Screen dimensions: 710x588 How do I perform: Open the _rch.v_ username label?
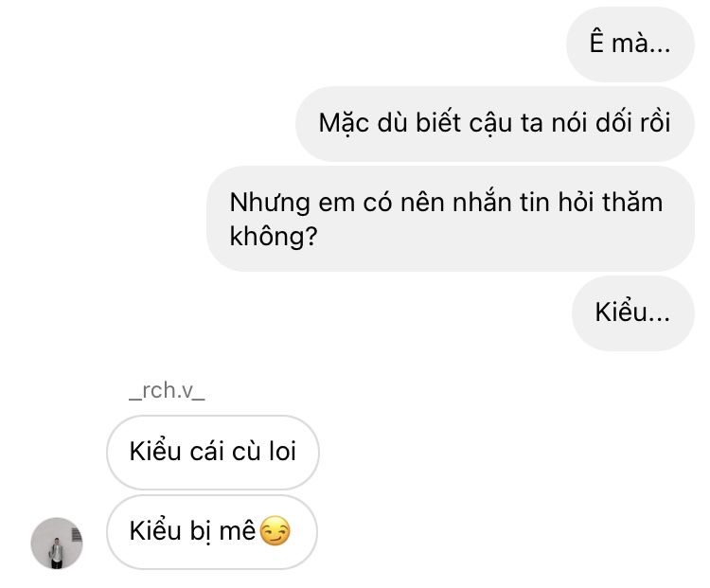pos(167,390)
